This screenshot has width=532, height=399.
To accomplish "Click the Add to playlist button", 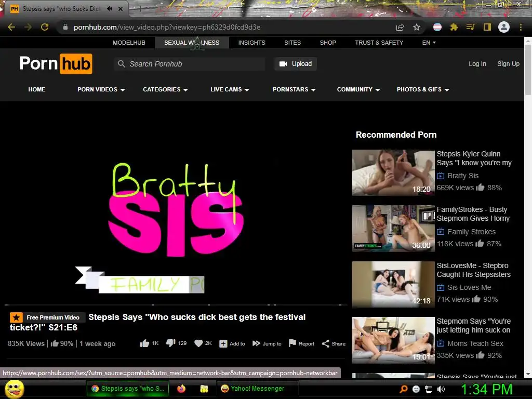I will [232, 344].
